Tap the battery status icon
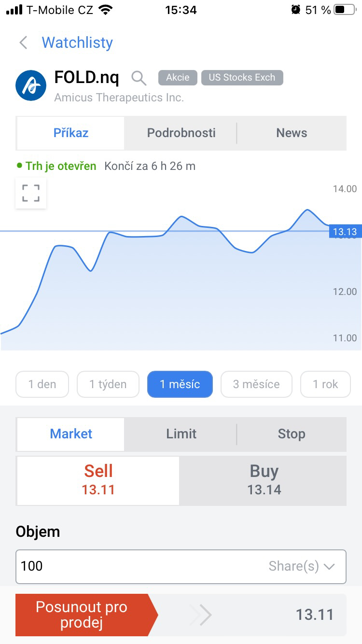The width and height of the screenshot is (362, 644). point(345,10)
